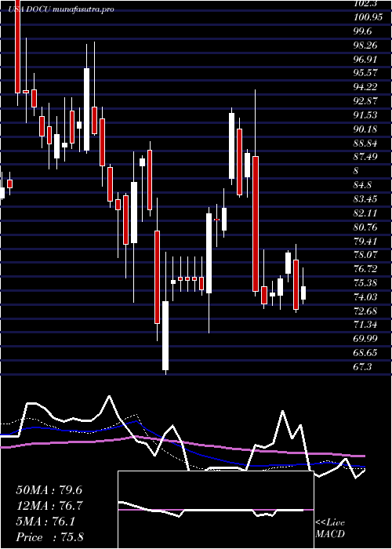Image resolution: width=392 pixels, height=549 pixels.
Task: Click the 79.41 axis label
Action: click(365, 241)
